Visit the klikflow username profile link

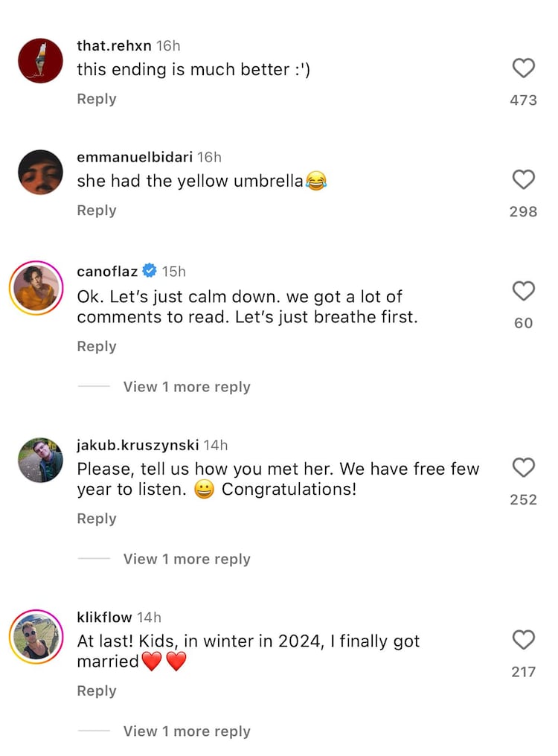[x=104, y=617]
